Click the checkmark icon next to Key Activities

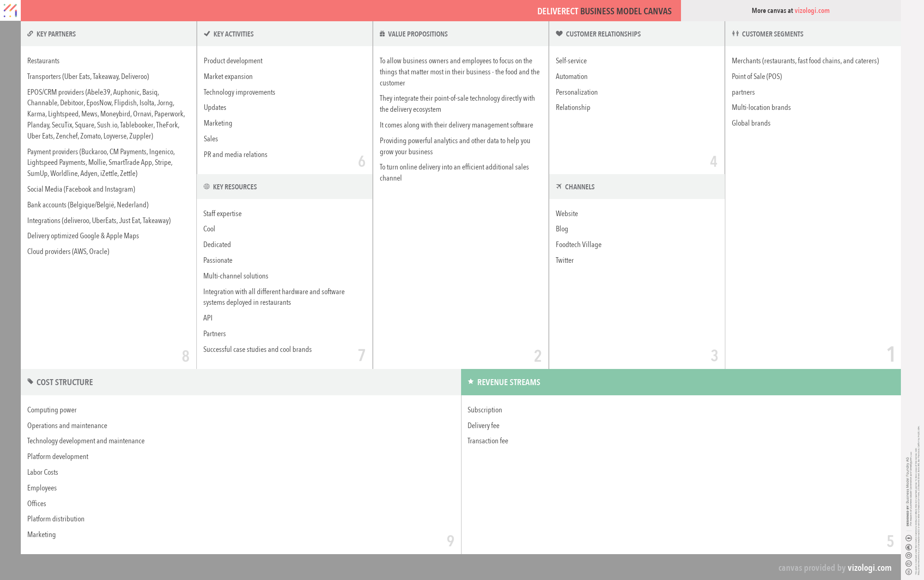(206, 34)
